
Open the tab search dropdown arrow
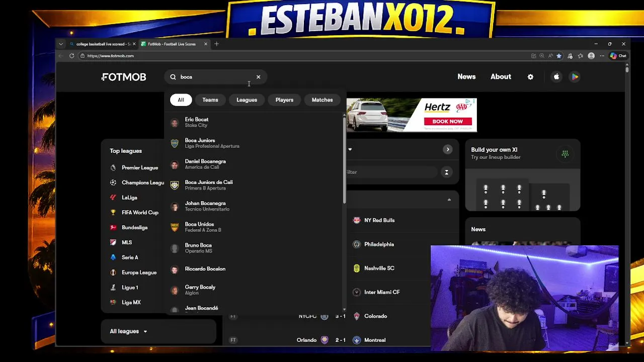[x=61, y=44]
